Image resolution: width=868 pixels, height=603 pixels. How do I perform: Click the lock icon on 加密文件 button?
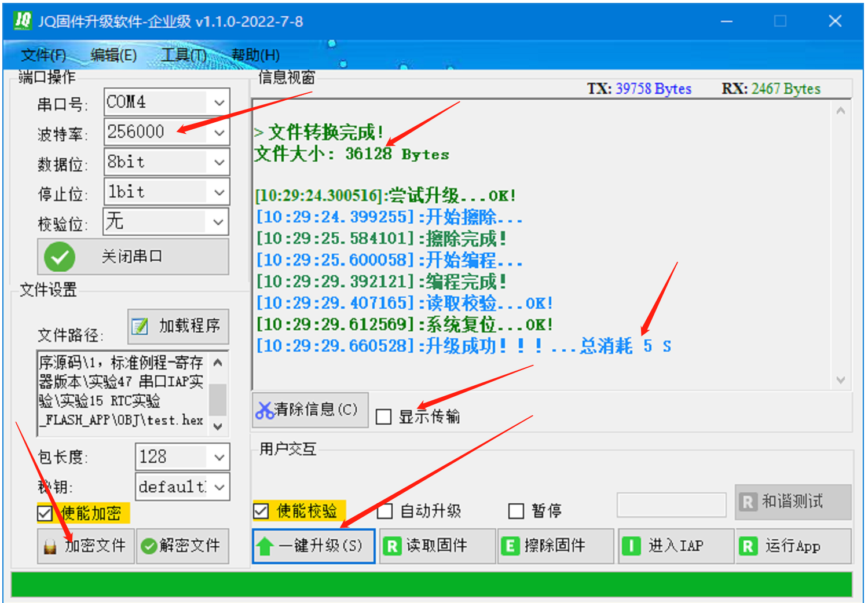click(x=49, y=545)
